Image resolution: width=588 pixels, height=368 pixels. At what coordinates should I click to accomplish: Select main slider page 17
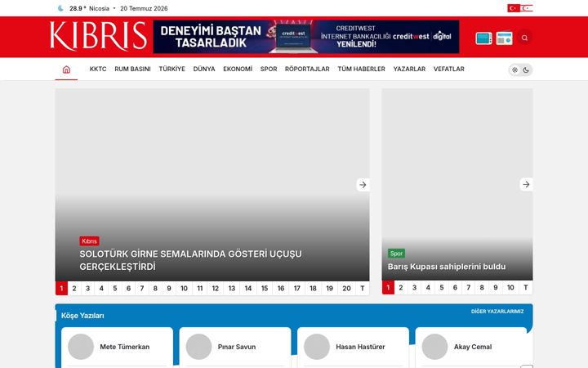(297, 289)
